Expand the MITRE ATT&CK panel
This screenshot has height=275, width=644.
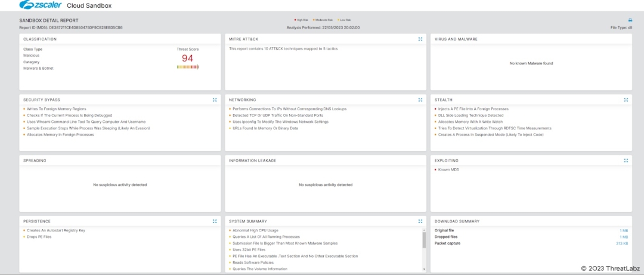click(x=420, y=39)
